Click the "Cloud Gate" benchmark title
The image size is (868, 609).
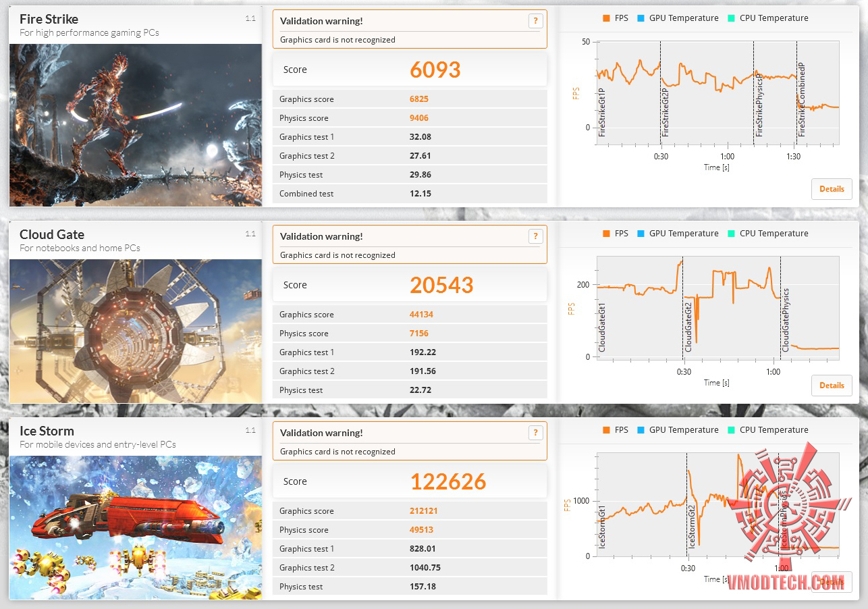(52, 234)
